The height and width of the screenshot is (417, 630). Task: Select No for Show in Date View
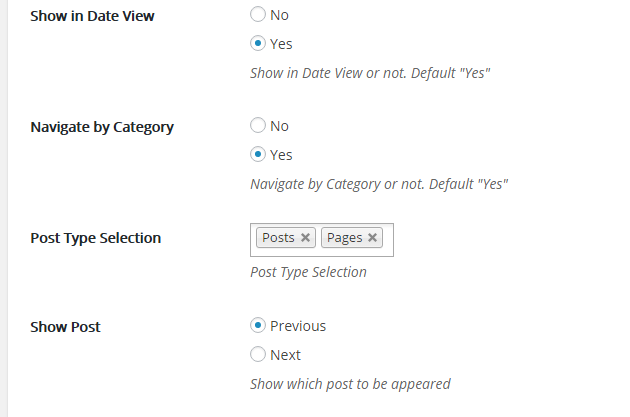click(x=258, y=15)
